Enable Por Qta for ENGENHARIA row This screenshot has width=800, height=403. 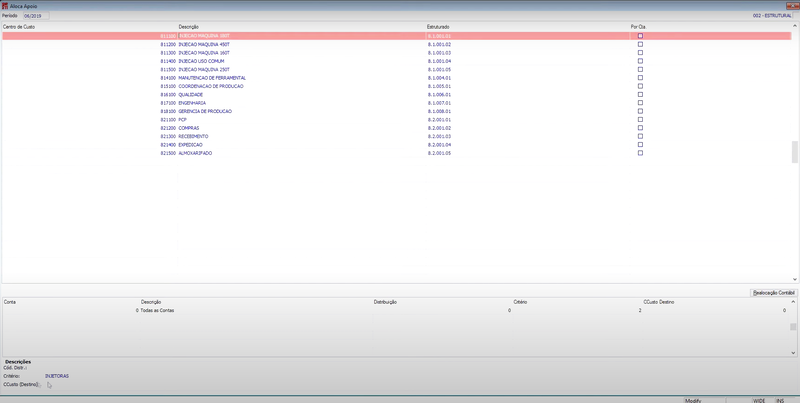point(640,103)
